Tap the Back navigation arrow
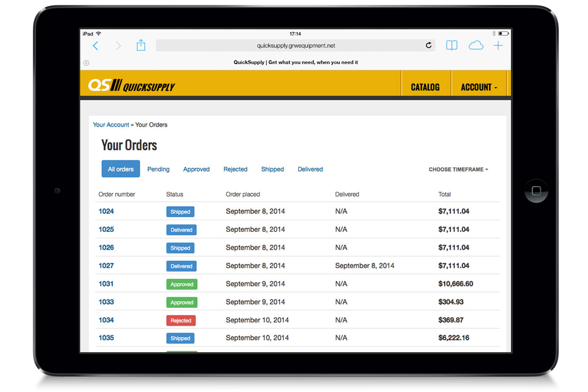Image resolution: width=588 pixels, height=392 pixels. [x=96, y=45]
